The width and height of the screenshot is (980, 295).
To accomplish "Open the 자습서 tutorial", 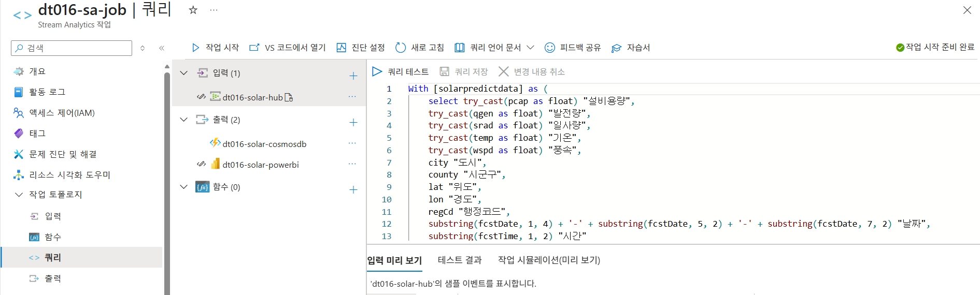I will coord(631,48).
